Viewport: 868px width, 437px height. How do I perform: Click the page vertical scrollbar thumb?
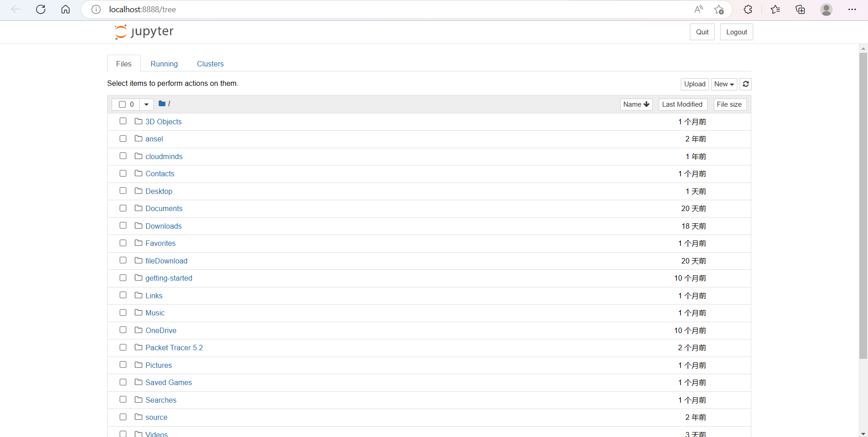pos(863,206)
